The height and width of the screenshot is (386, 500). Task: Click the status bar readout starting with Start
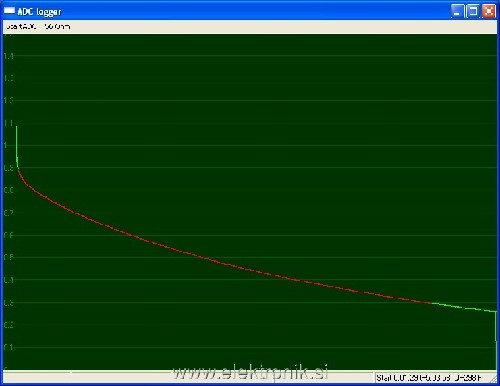pos(429,378)
